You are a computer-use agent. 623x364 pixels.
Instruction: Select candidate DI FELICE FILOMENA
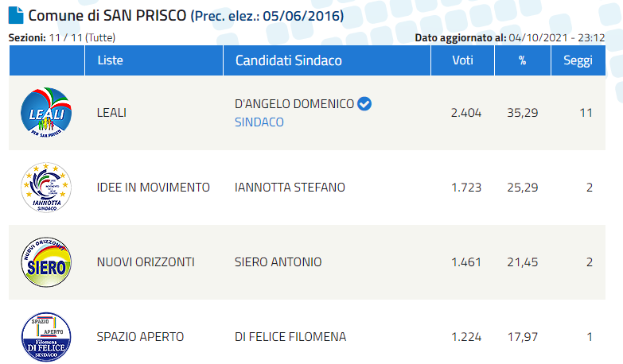290,336
